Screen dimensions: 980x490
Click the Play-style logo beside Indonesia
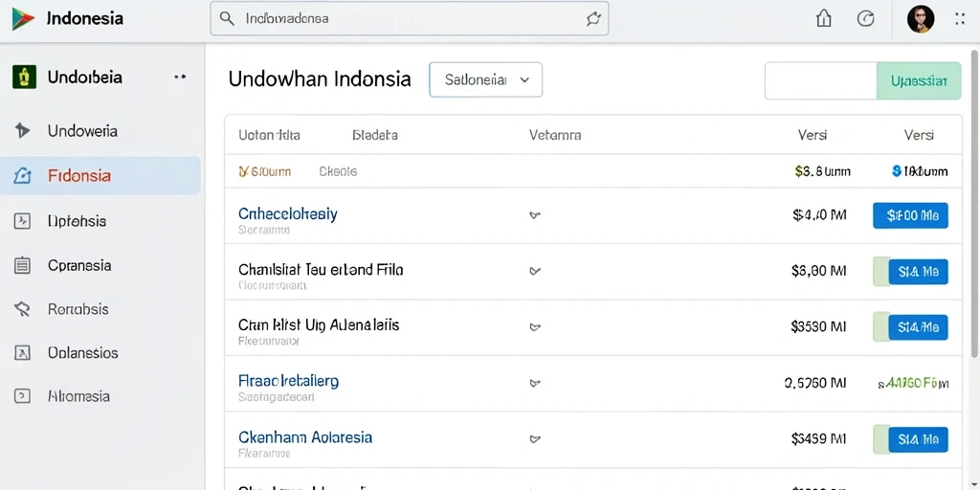(23, 19)
